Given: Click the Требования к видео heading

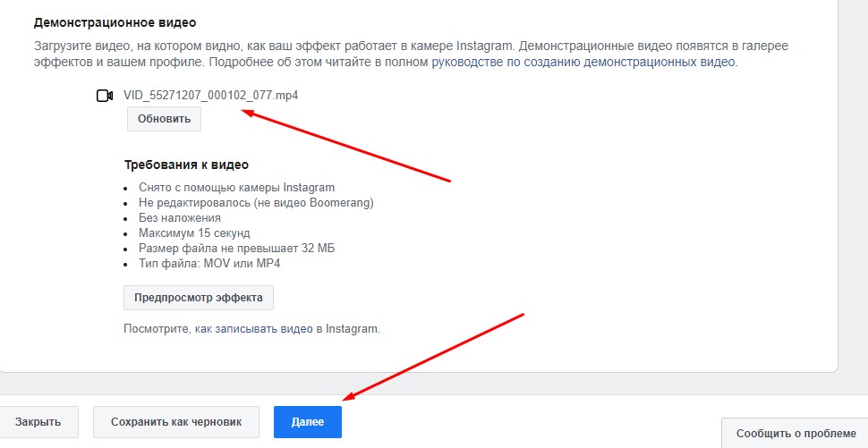Looking at the screenshot, I should click(x=186, y=165).
